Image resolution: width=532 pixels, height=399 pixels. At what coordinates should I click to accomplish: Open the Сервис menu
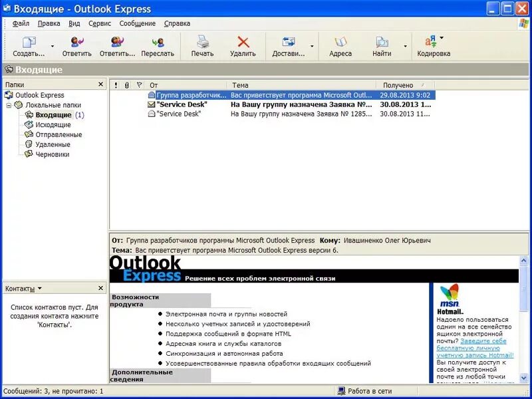(x=100, y=23)
